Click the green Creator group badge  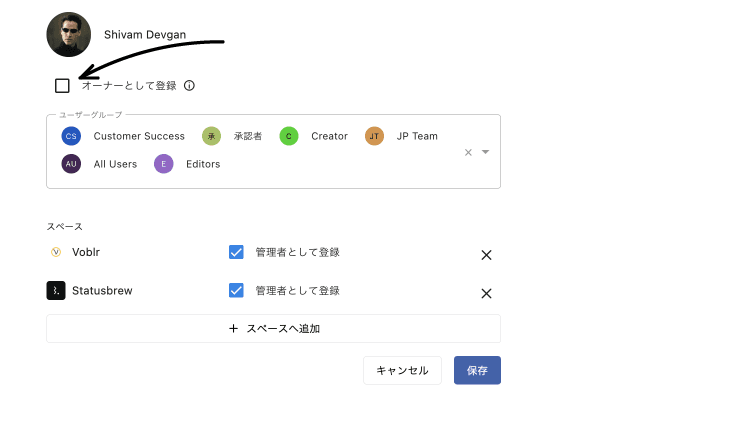[289, 136]
